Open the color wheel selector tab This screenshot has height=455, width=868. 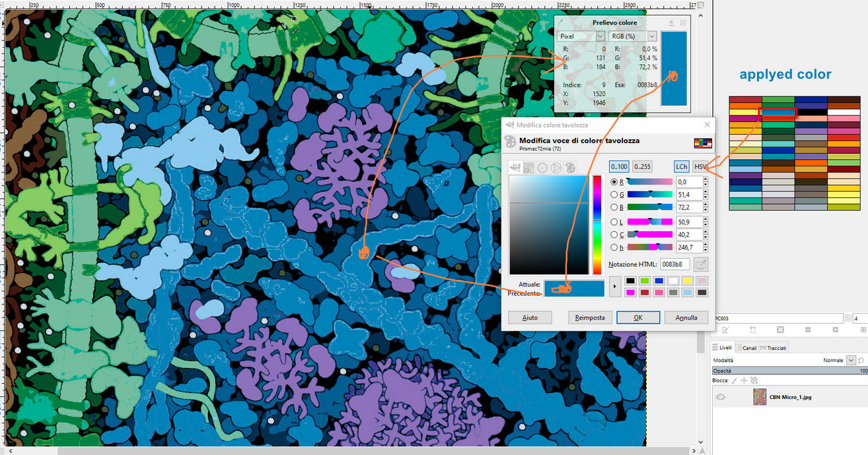pyautogui.click(x=556, y=168)
